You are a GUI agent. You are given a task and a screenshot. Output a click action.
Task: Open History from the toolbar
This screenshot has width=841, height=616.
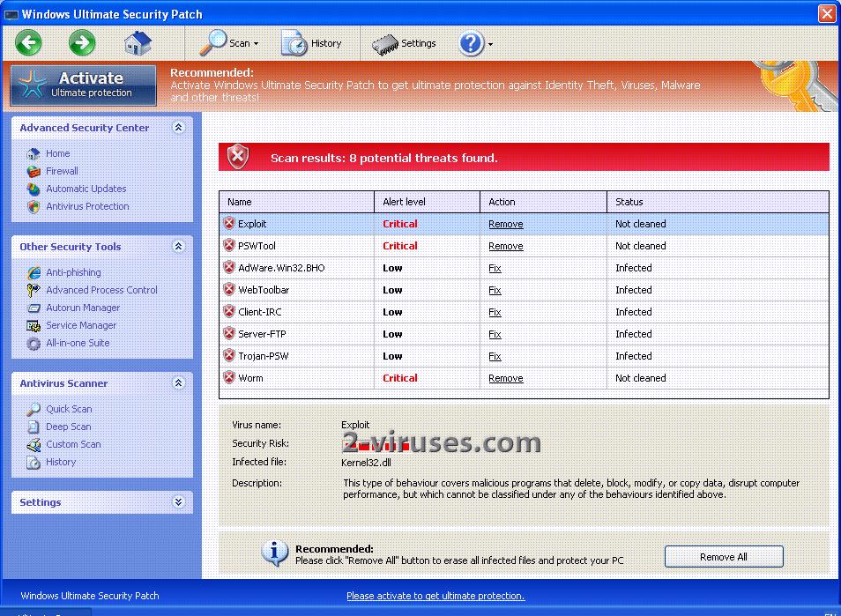(311, 43)
